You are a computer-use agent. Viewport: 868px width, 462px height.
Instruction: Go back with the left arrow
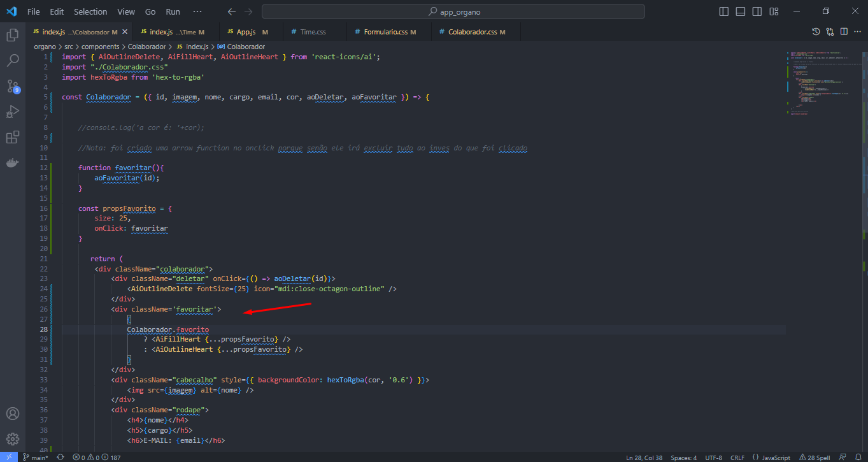pos(232,11)
